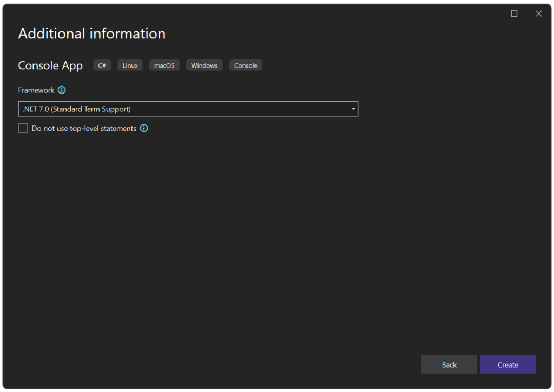Click the macOS platform tag
The width and height of the screenshot is (554, 392).
coord(164,65)
